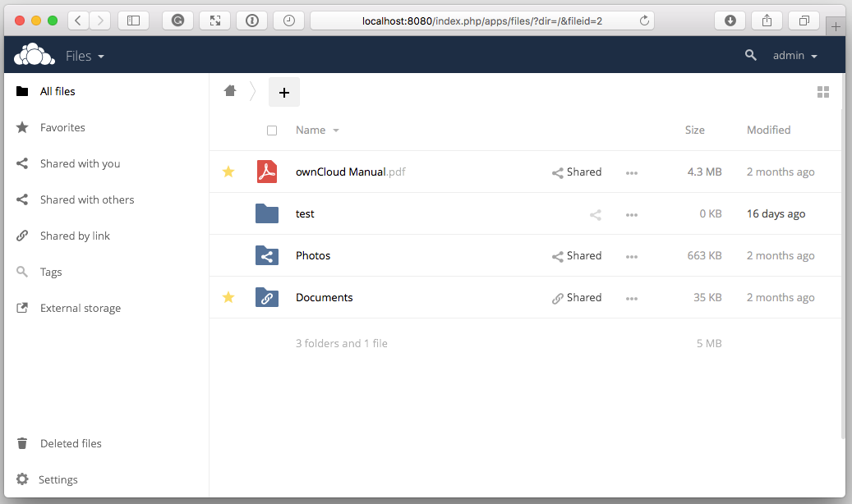Click the test folder icon
852x504 pixels.
(x=267, y=213)
